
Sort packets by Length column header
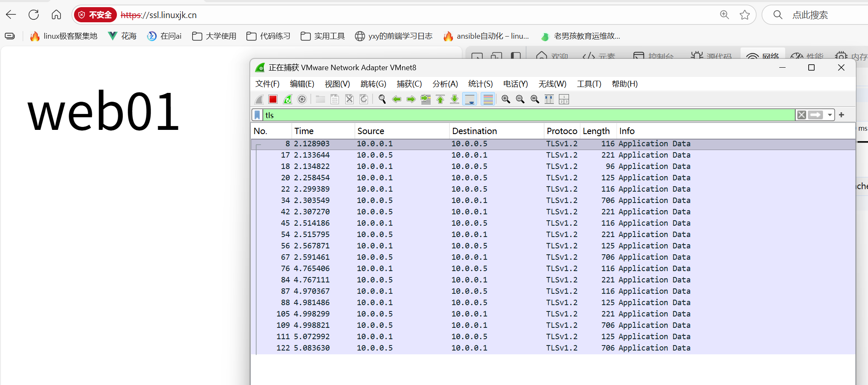[x=596, y=131]
